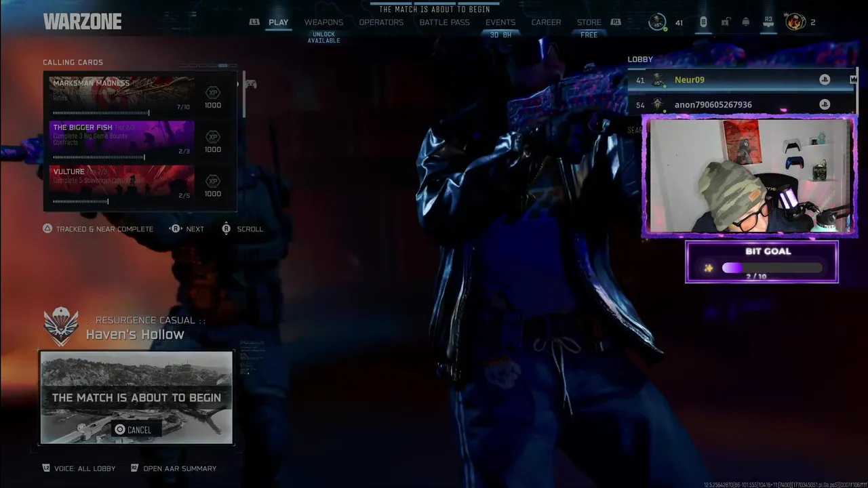Click the BIT GOAL sparkle icon
Viewport: 868px width, 488px height.
click(708, 268)
